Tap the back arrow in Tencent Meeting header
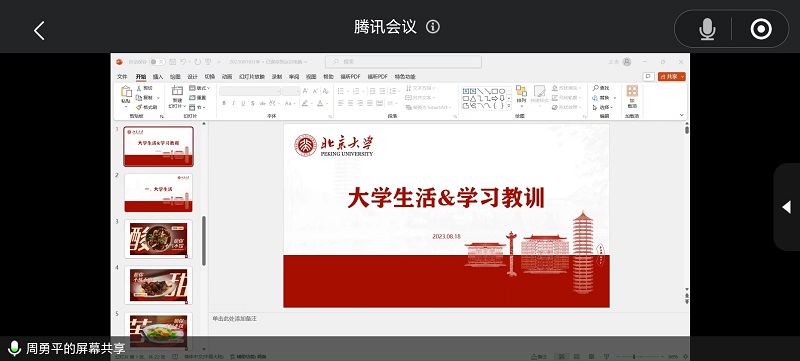The width and height of the screenshot is (800, 361). click(39, 31)
